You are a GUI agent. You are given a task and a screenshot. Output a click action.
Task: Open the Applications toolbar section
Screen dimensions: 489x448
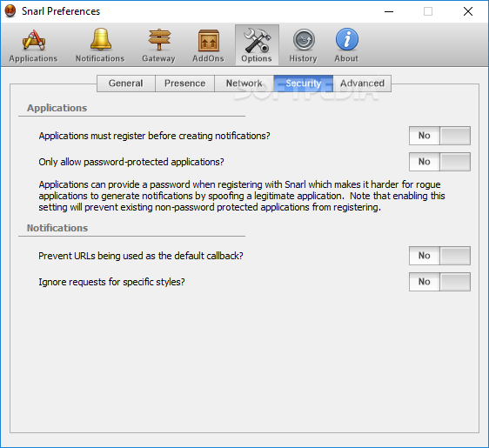(33, 45)
